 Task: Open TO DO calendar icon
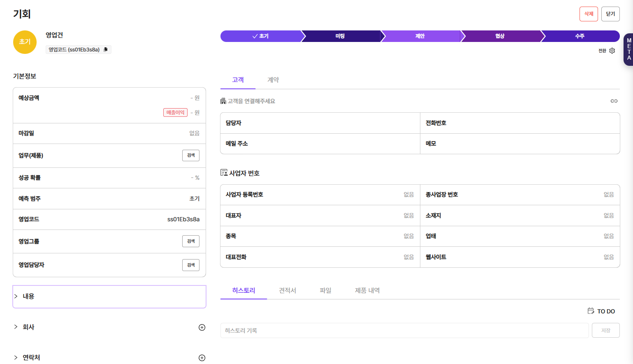(x=591, y=311)
